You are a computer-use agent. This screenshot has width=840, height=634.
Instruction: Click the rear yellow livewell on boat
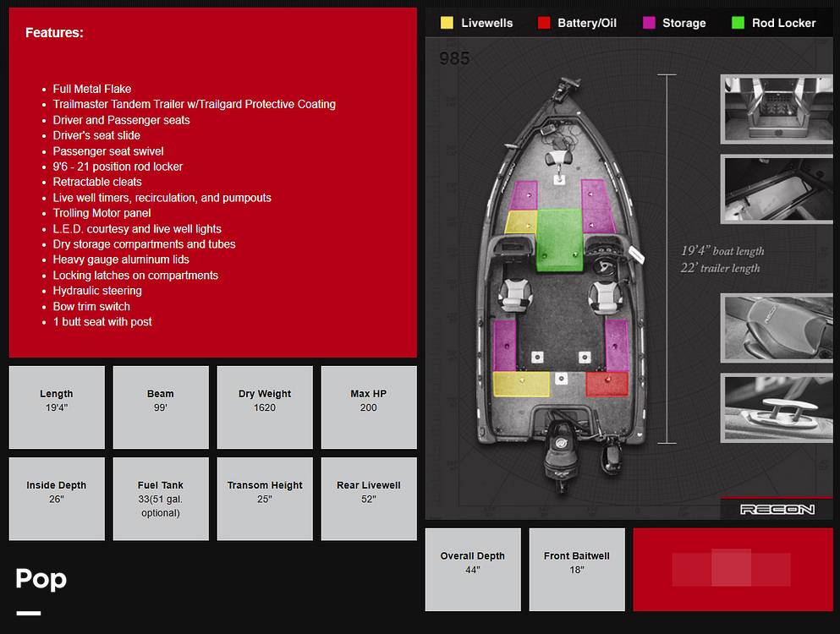click(x=521, y=384)
